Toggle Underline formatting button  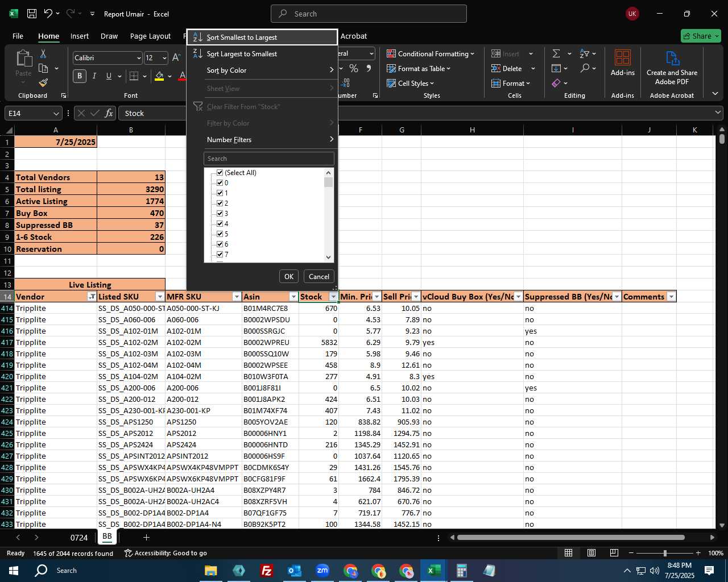(109, 76)
